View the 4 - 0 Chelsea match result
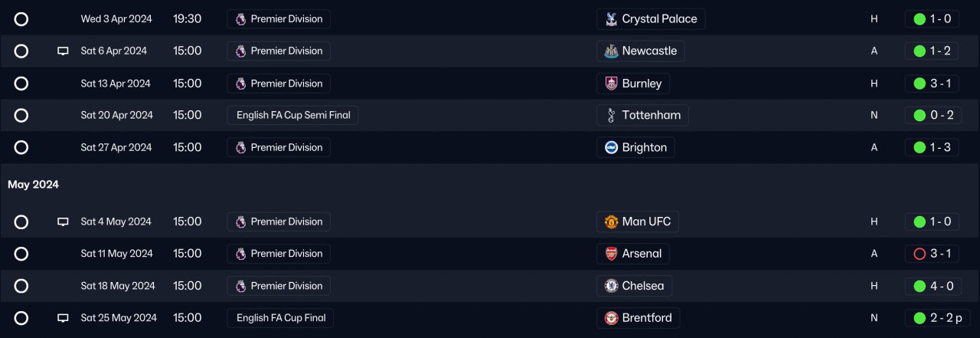This screenshot has height=338, width=980. (x=932, y=286)
